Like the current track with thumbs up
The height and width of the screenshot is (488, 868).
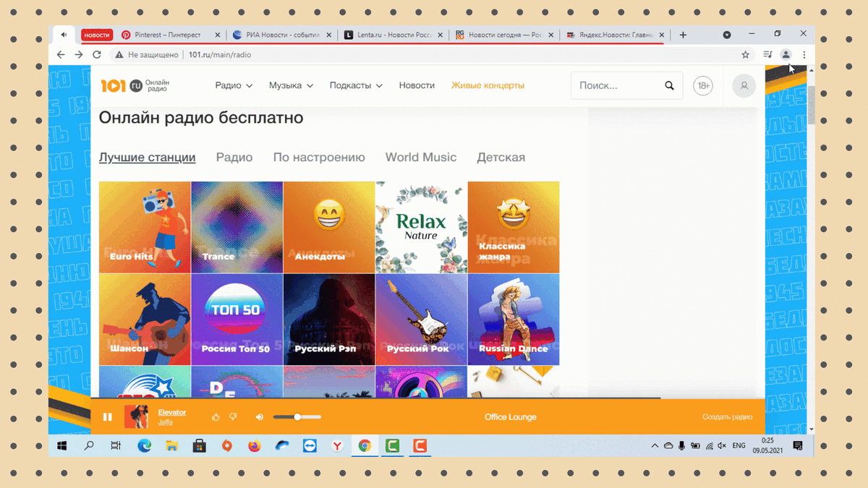point(216,417)
